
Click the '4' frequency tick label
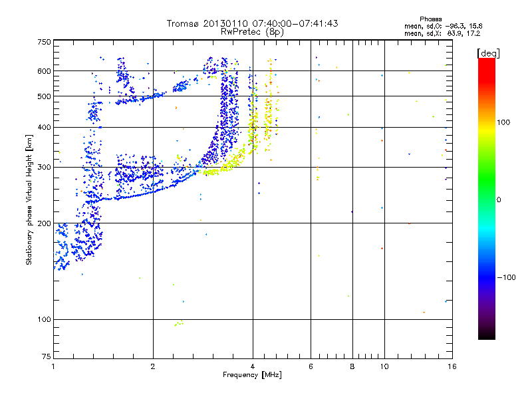[x=253, y=366]
